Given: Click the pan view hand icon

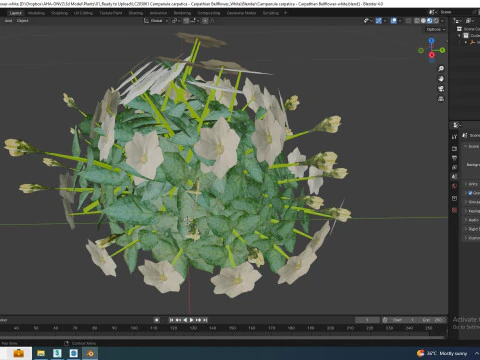Looking at the screenshot, I should [x=441, y=79].
